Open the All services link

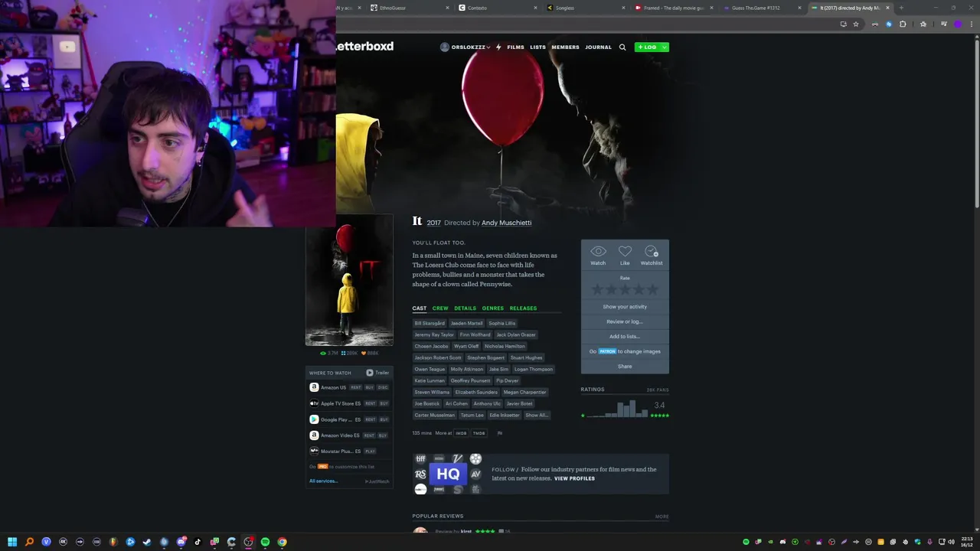(323, 481)
